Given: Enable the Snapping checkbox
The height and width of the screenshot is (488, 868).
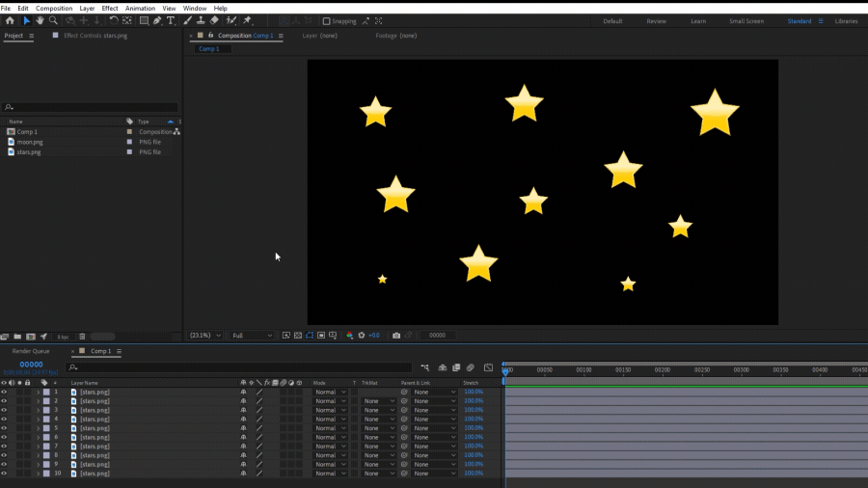Looking at the screenshot, I should tap(327, 21).
